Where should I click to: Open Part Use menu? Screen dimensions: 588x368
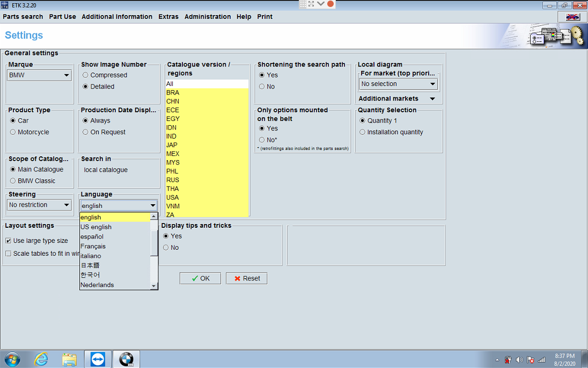(62, 17)
